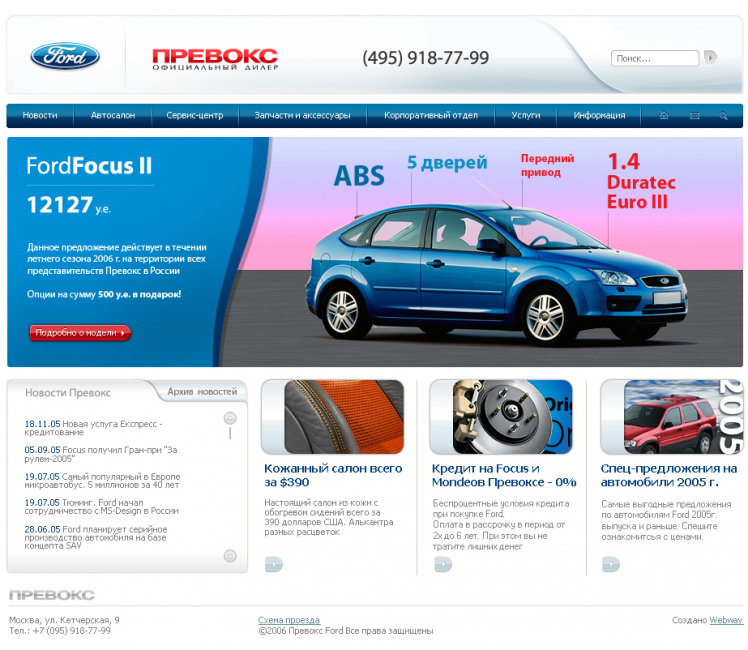Open the Новости menu item
Image resolution: width=748 pixels, height=650 pixels.
point(40,115)
